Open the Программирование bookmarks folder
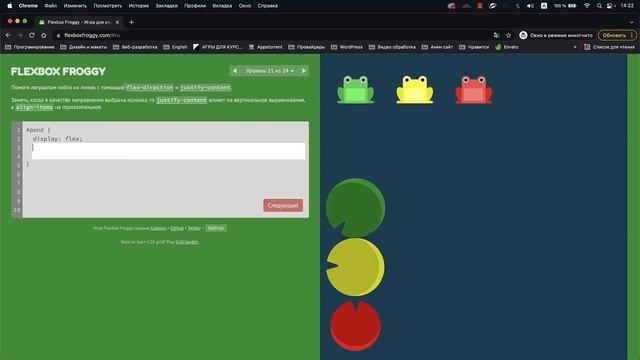Viewport: 640px width, 360px height. [x=29, y=47]
